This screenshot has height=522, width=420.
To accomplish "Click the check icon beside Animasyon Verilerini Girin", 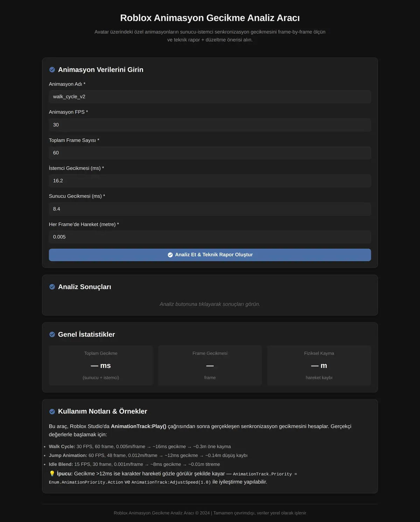I will [x=52, y=70].
